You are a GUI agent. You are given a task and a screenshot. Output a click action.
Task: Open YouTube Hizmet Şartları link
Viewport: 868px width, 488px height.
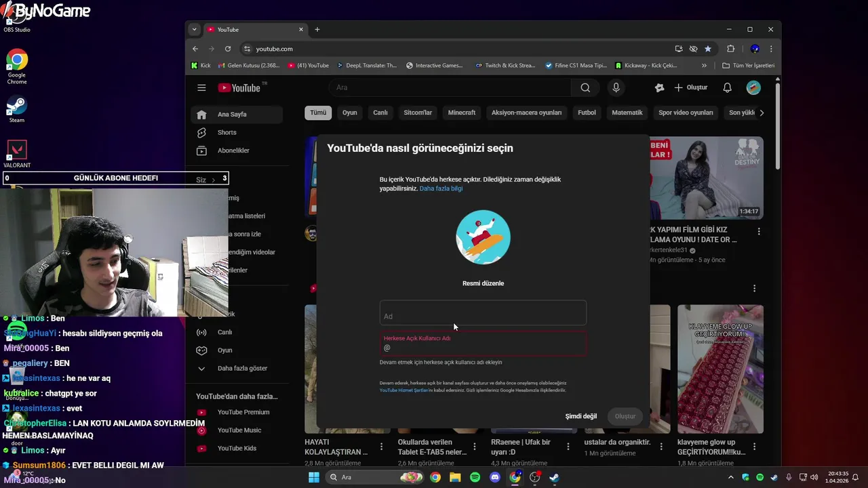tap(403, 390)
